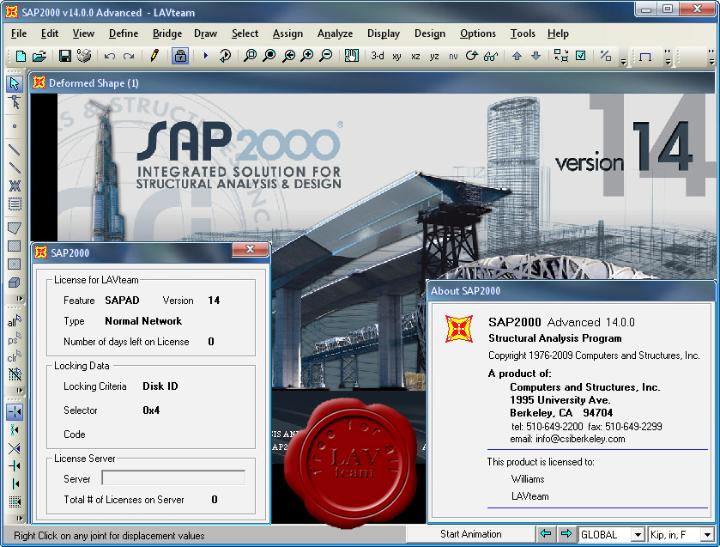Viewport: 720px width, 547px height.
Task: Click the Pan hand icon
Action: (x=351, y=56)
